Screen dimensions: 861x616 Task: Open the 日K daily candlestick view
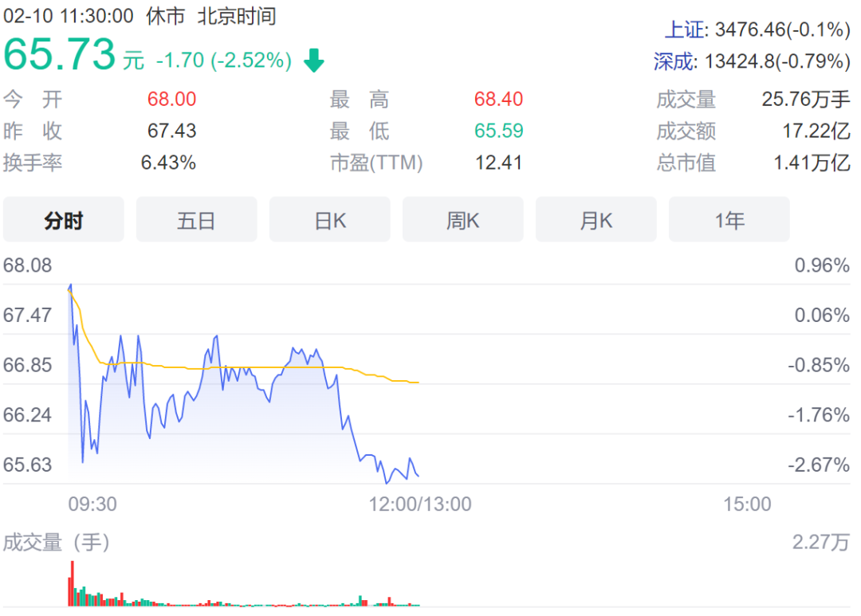tap(329, 220)
